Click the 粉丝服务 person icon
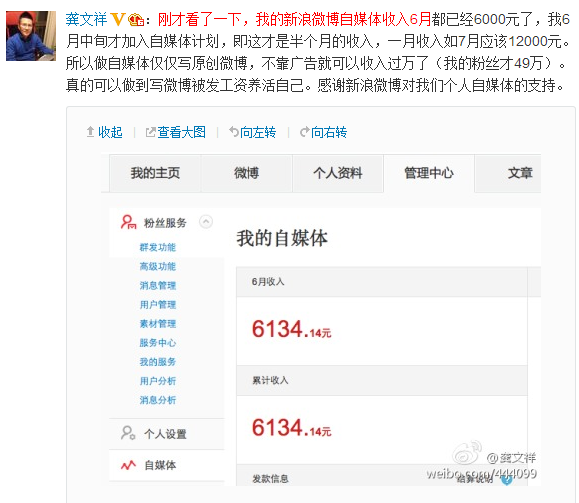Viewport: 579px width, 503px height. (x=129, y=222)
